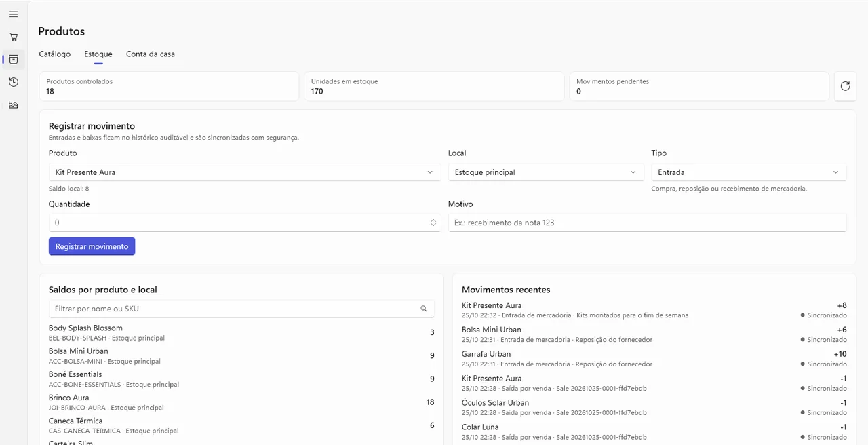Screen dimensions: 868x445
Task: Open the history clock icon in sidebar
Action: tap(14, 82)
